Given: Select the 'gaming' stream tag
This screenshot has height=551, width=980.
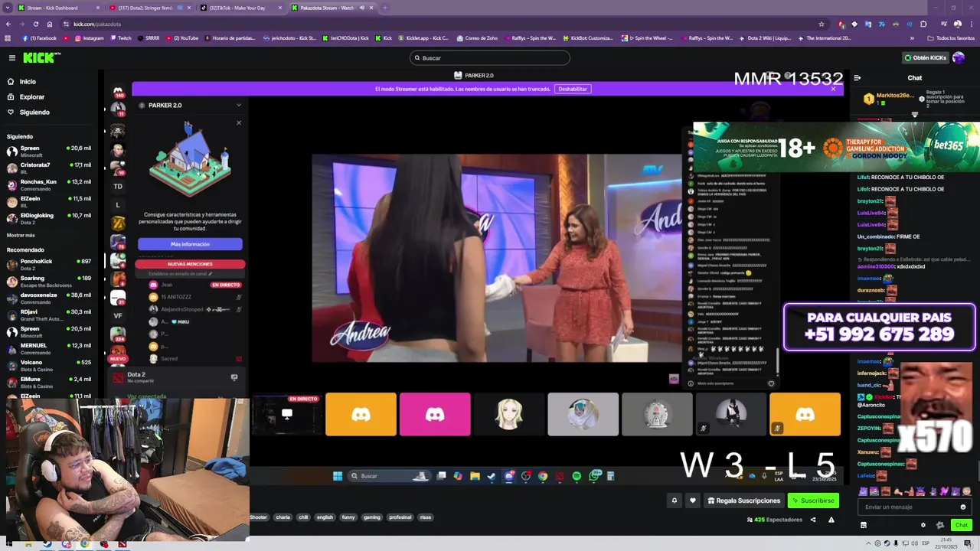Looking at the screenshot, I should point(372,517).
